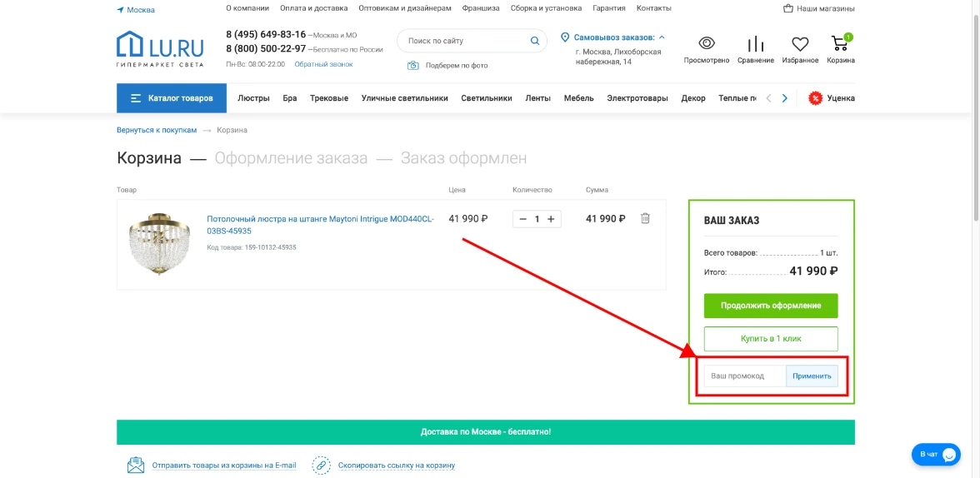
Task: Open Сборка и установка page
Action: [x=546, y=8]
